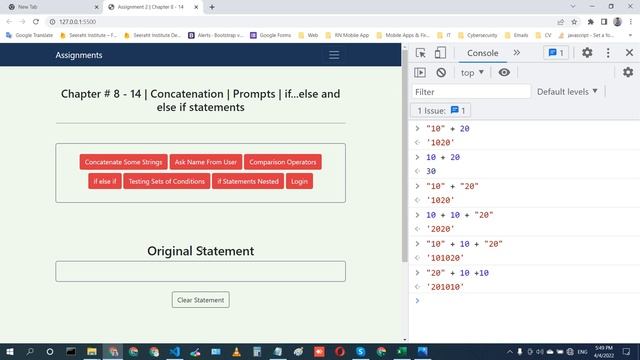Image resolution: width=640 pixels, height=360 pixels.
Task: Click the Comparison Operators button
Action: [x=283, y=162]
